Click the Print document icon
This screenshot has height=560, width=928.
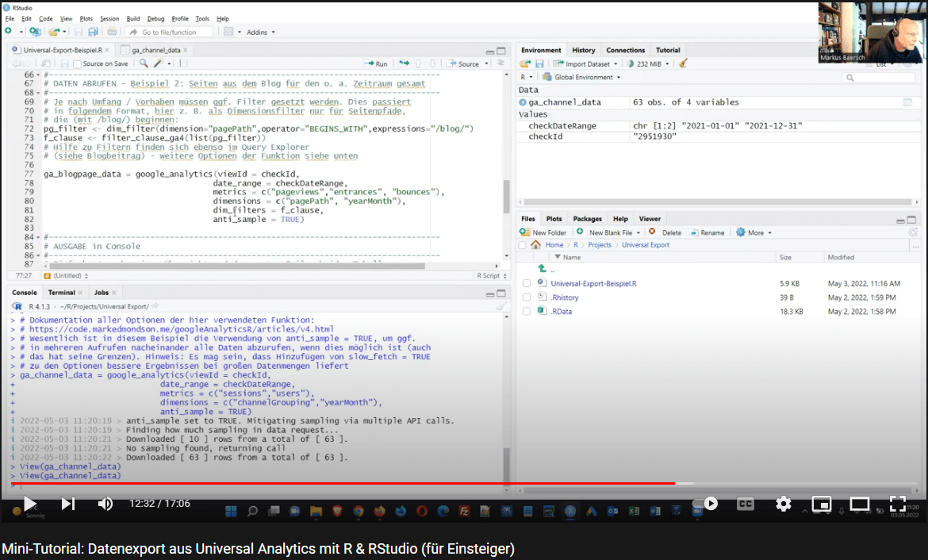tap(113, 32)
